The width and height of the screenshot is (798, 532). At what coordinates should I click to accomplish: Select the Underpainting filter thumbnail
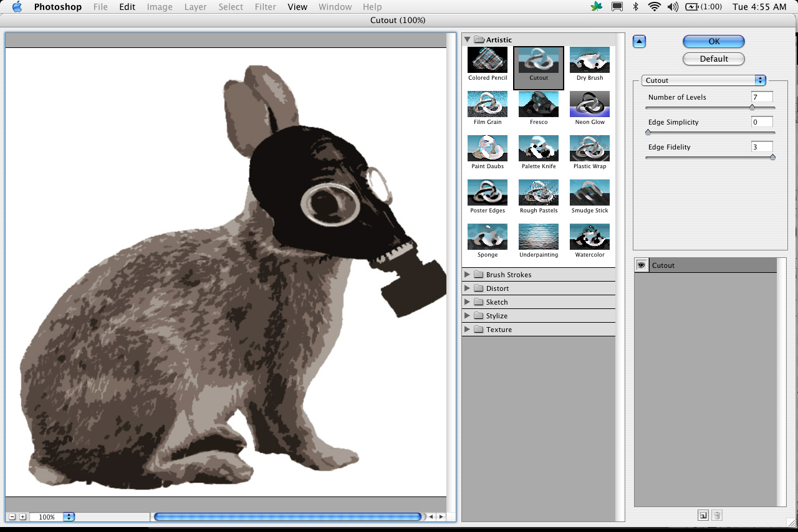[x=539, y=237]
